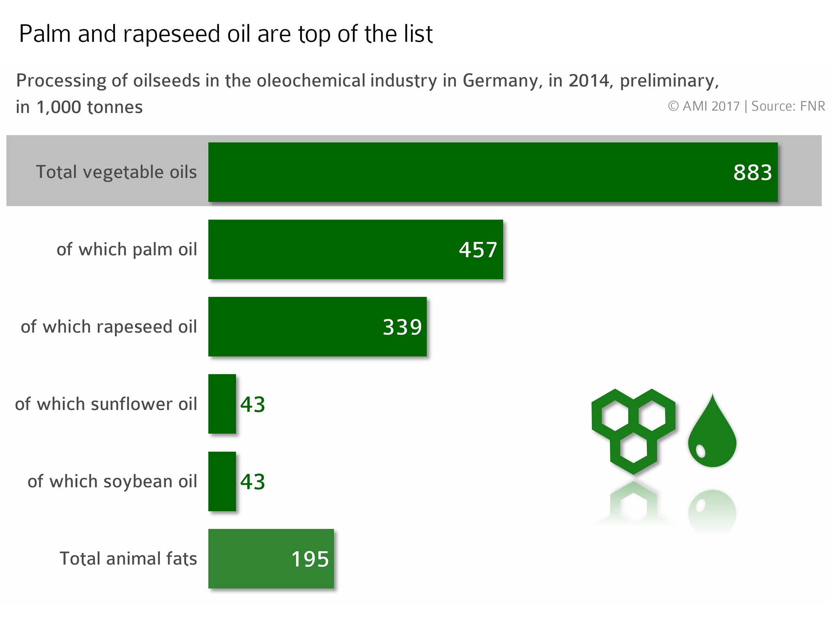Click the chart title about palm and rapeseed
This screenshot has width=840, height=623.
point(226,34)
